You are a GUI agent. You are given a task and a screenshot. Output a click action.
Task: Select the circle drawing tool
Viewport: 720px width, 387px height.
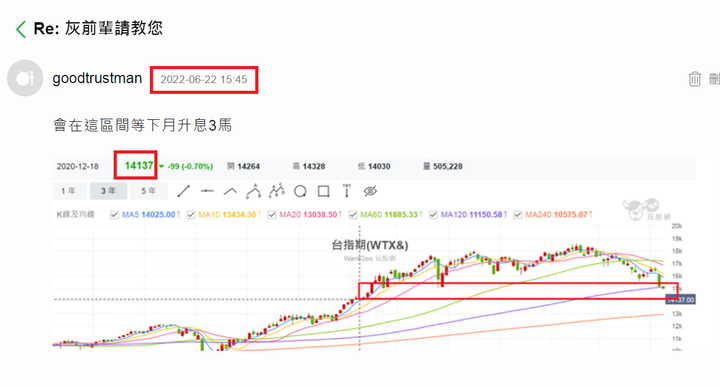(x=300, y=191)
